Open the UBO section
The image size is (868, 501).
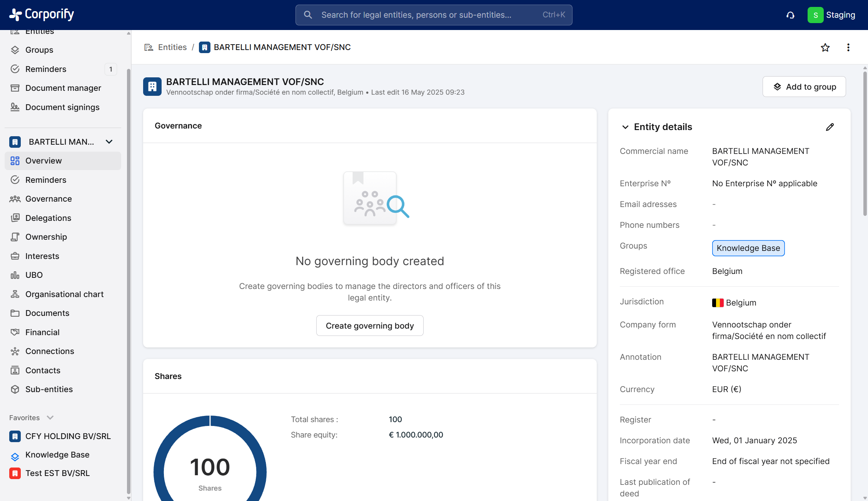tap(34, 275)
